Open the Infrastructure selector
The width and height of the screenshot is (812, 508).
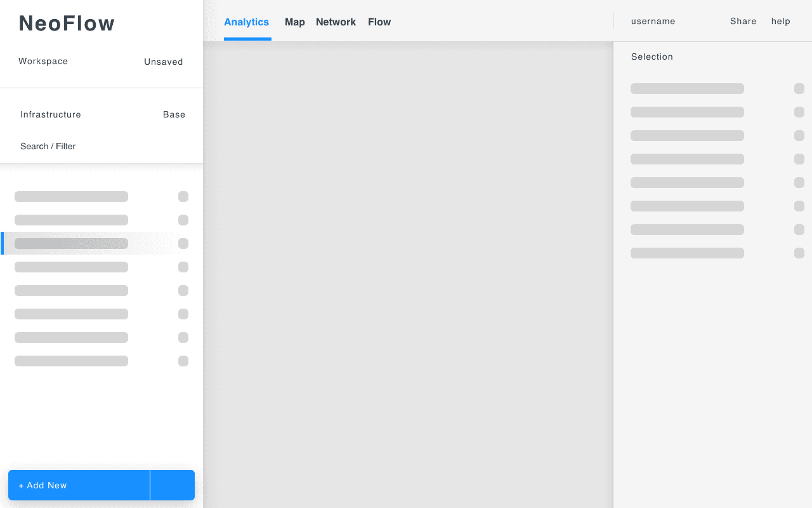click(51, 115)
